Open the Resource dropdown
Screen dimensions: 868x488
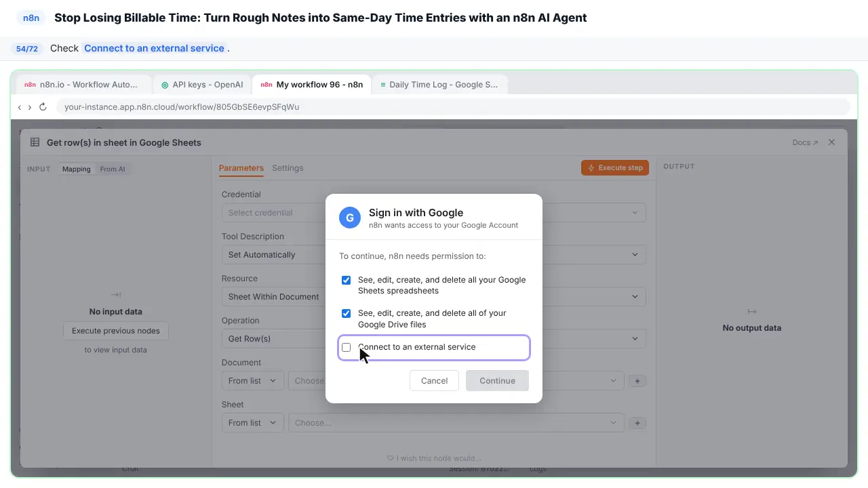434,297
